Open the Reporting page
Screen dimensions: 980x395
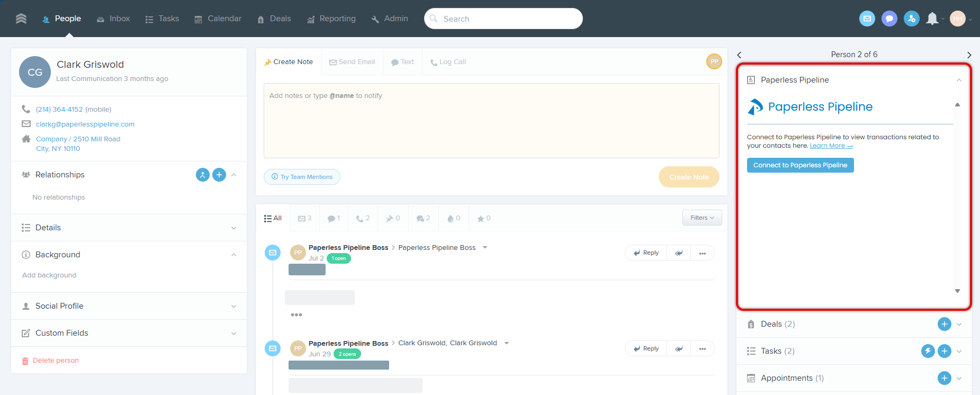[331, 19]
